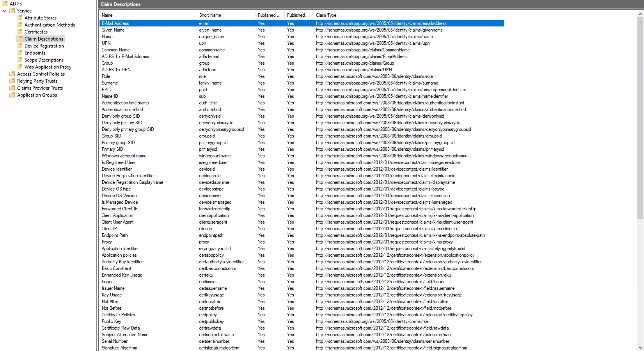Collapse the Service tree node

(4, 11)
